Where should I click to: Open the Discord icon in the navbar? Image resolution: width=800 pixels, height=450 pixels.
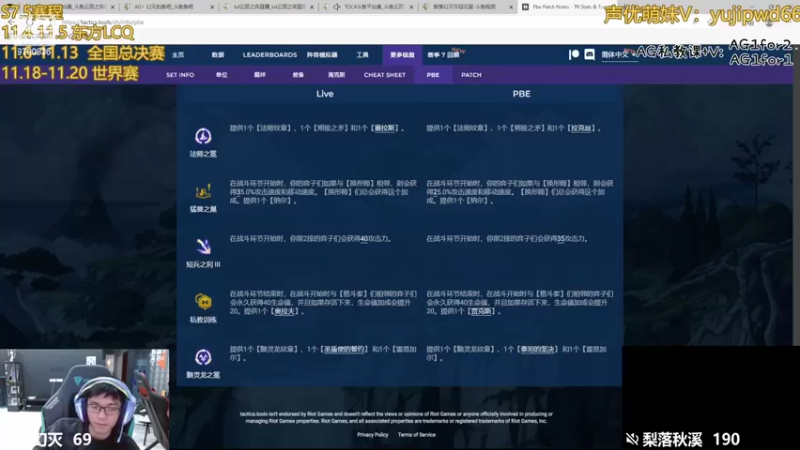[x=589, y=54]
